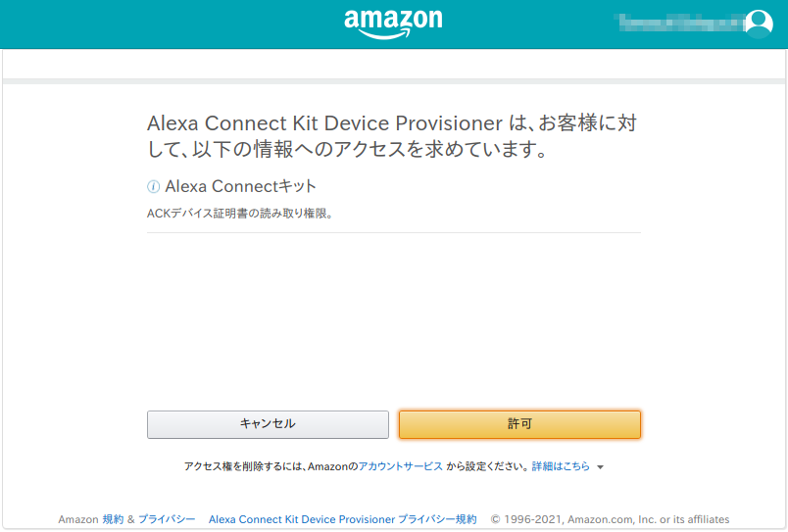Open the user profile avatar icon
This screenshot has height=532, width=788.
759,24
